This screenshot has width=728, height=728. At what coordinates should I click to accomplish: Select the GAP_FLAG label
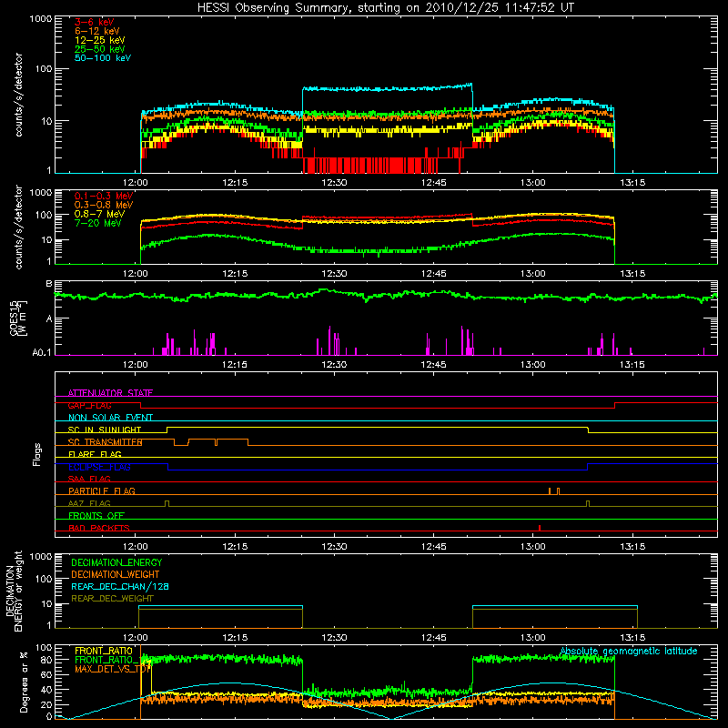click(x=89, y=405)
